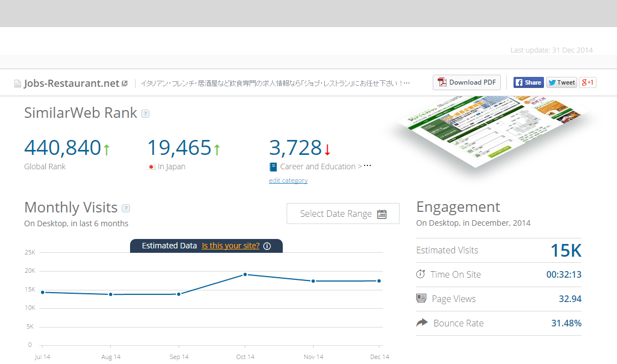The image size is (617, 364).
Task: Click the Estimated Data label
Action: pyautogui.click(x=169, y=246)
